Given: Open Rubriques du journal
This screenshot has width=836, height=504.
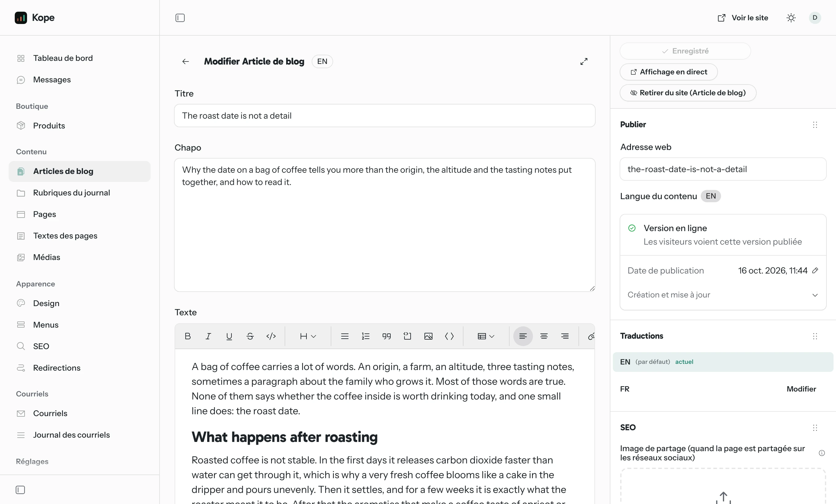Looking at the screenshot, I should point(79,193).
